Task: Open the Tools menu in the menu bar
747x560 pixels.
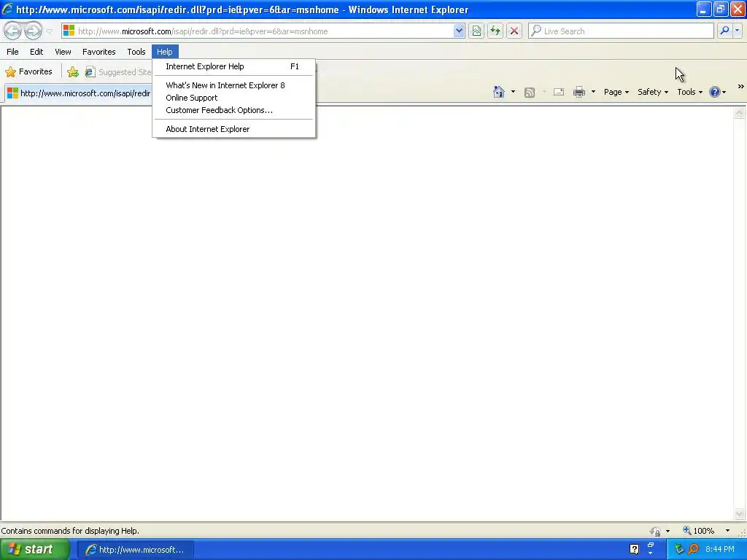Action: coord(136,52)
